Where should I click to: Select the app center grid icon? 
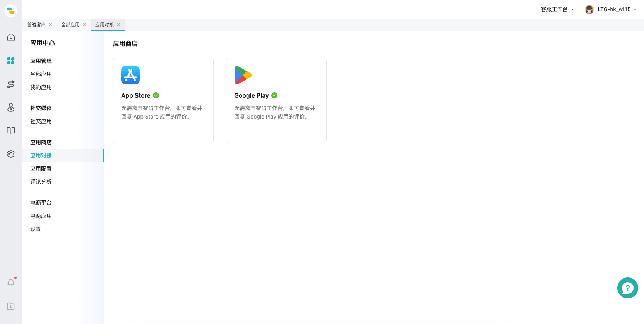11,61
